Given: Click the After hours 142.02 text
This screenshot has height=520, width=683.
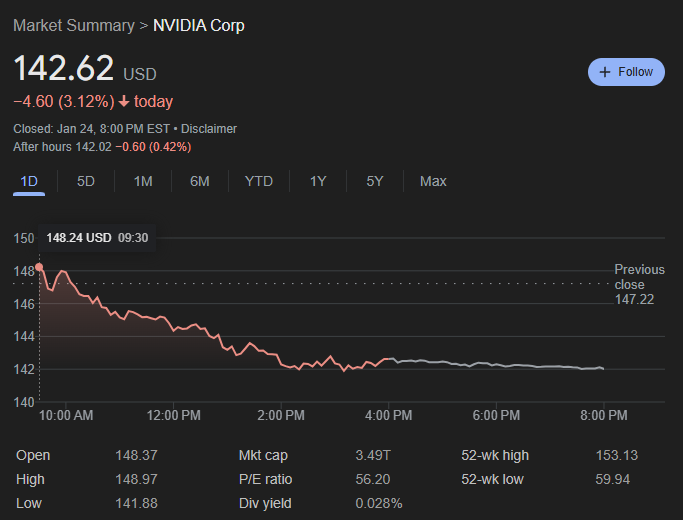Looking at the screenshot, I should (x=62, y=147).
